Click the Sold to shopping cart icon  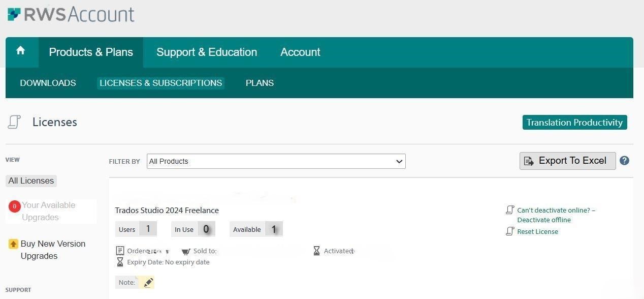click(x=186, y=251)
